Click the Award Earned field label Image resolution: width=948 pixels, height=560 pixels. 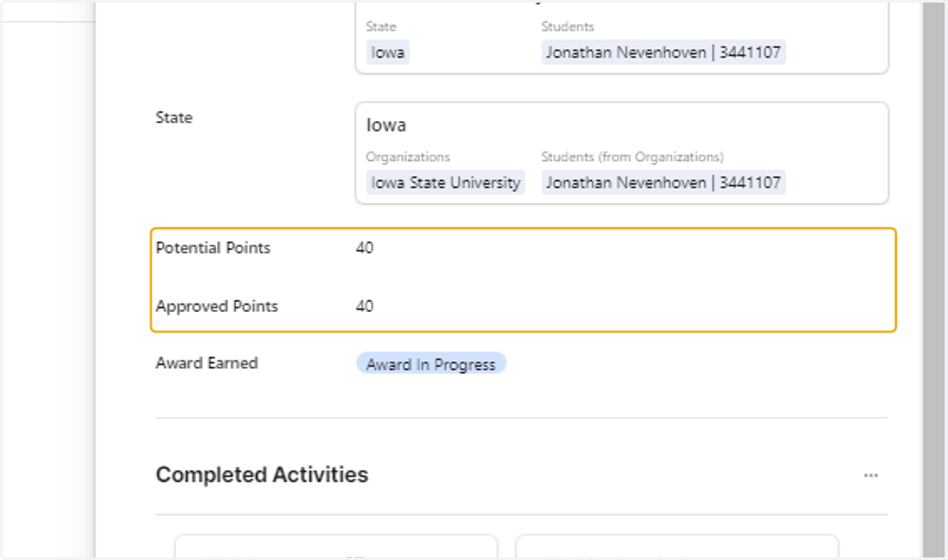[207, 363]
